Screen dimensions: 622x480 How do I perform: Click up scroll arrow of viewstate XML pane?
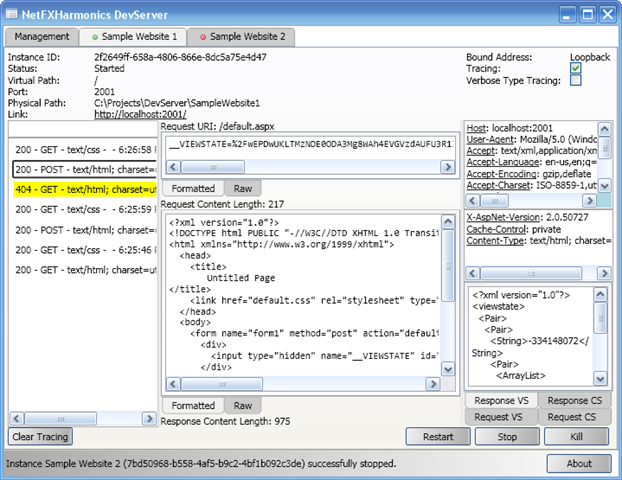(600, 294)
